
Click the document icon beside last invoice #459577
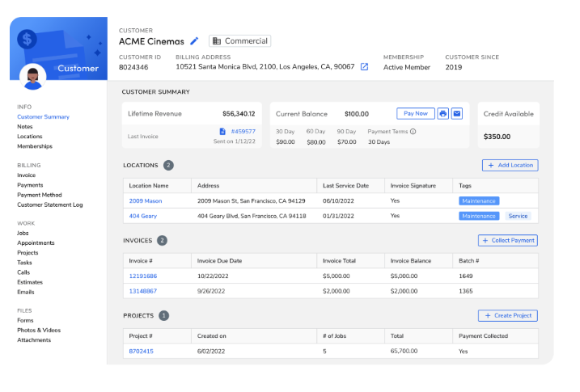coord(222,131)
